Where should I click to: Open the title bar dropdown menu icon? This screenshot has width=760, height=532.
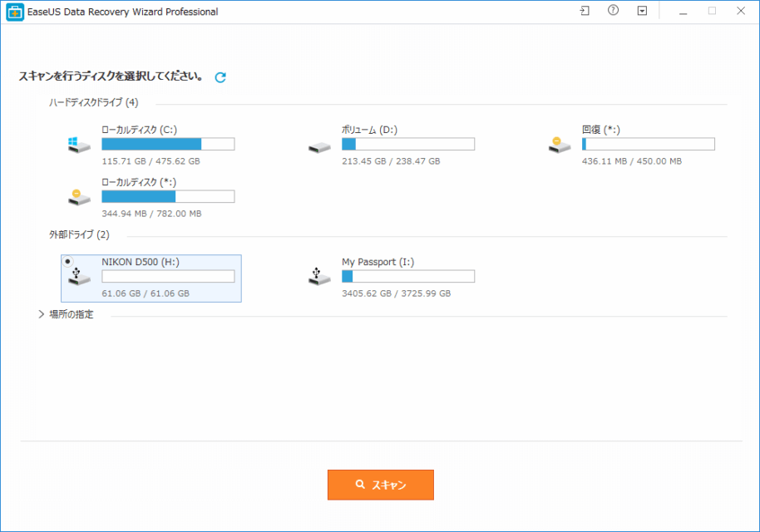[x=642, y=11]
